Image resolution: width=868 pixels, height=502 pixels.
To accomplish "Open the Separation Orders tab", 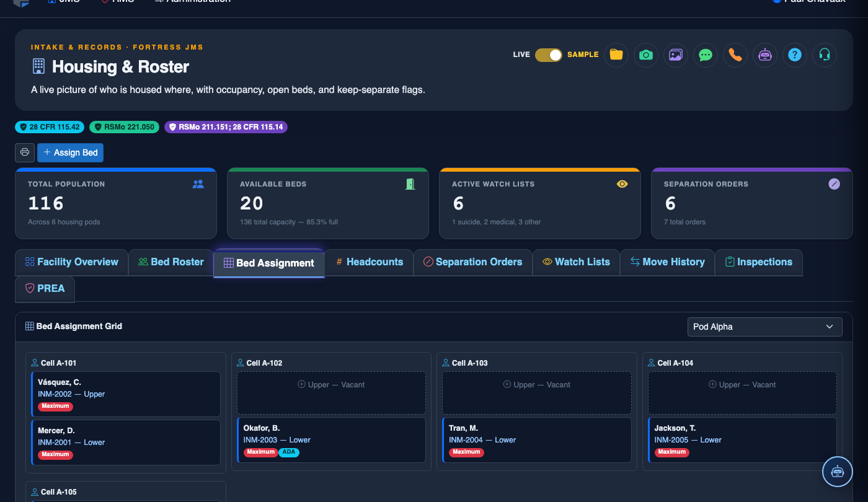I will (473, 262).
